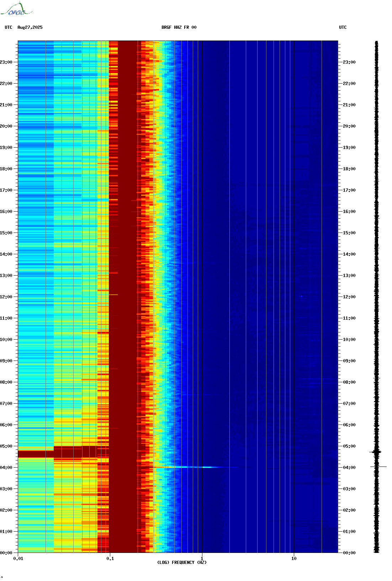Click the 12:00 label on the left time axis
The width and height of the screenshot is (392, 581).
click(x=6, y=297)
